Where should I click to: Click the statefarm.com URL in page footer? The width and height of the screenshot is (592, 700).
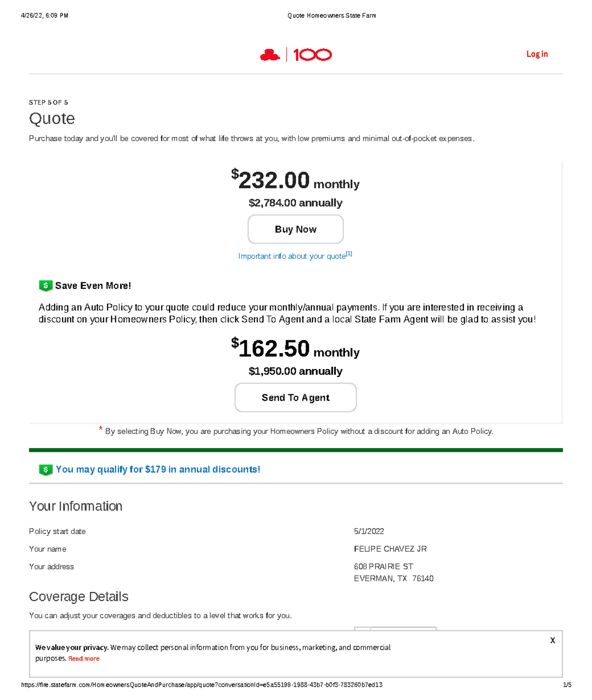click(x=202, y=685)
